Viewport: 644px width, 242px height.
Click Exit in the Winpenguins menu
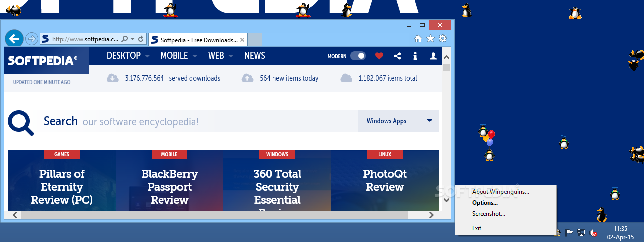(477, 228)
